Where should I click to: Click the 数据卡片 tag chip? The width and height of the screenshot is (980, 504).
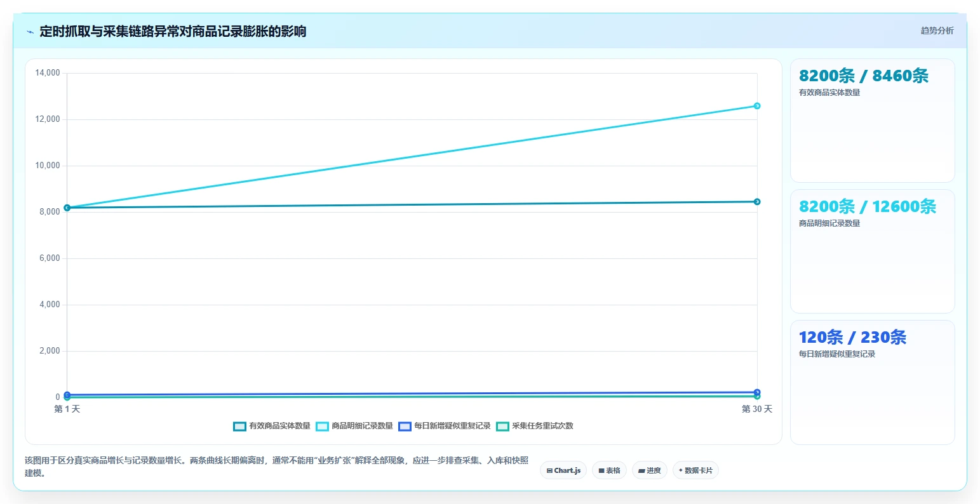coord(695,470)
